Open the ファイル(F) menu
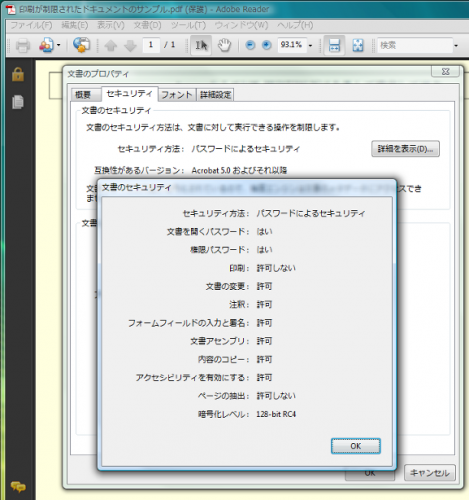Screen dimensions: 469x500 pyautogui.click(x=31, y=25)
